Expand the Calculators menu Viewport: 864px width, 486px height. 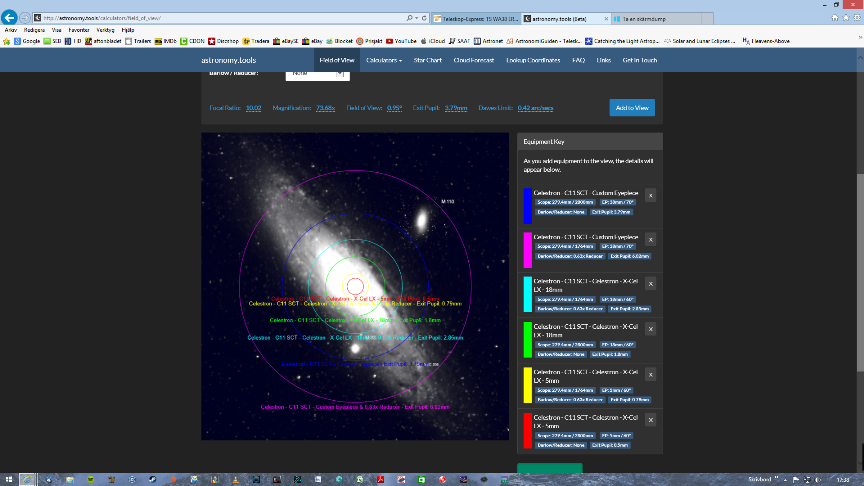click(x=384, y=60)
